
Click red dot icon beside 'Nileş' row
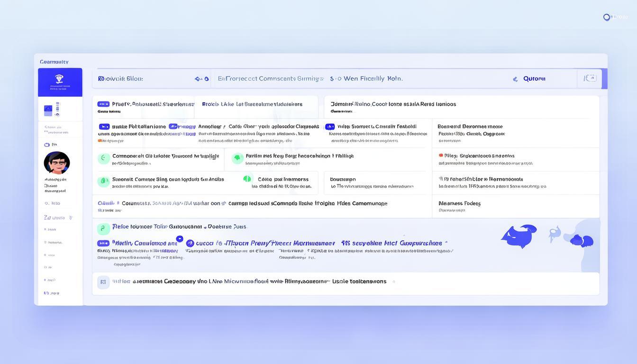coord(441,155)
